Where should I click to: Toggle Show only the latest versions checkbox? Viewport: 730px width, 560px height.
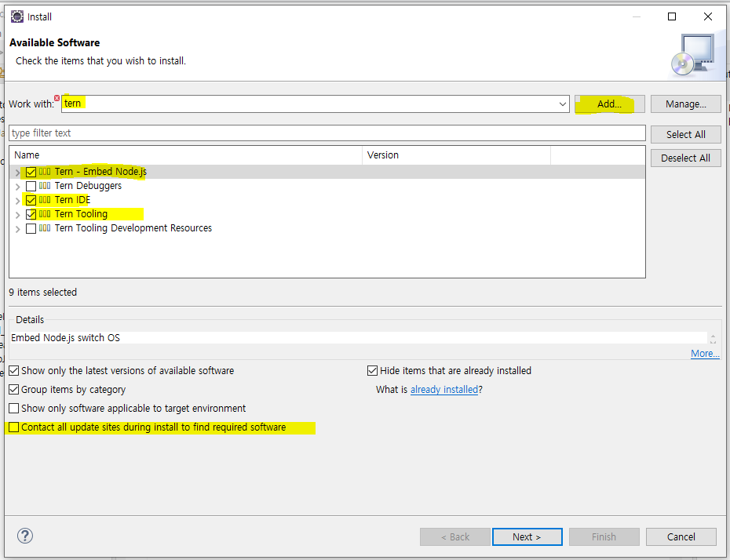point(14,371)
